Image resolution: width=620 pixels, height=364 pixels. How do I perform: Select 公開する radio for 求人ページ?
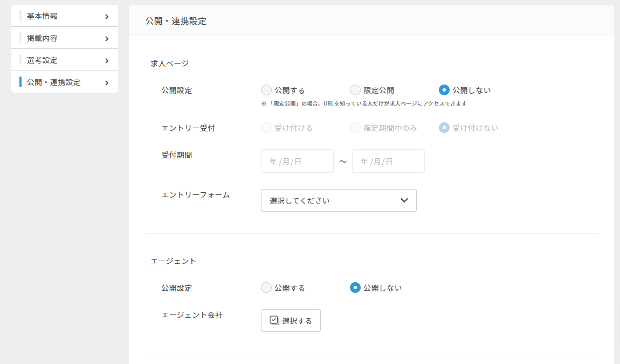[x=266, y=90]
